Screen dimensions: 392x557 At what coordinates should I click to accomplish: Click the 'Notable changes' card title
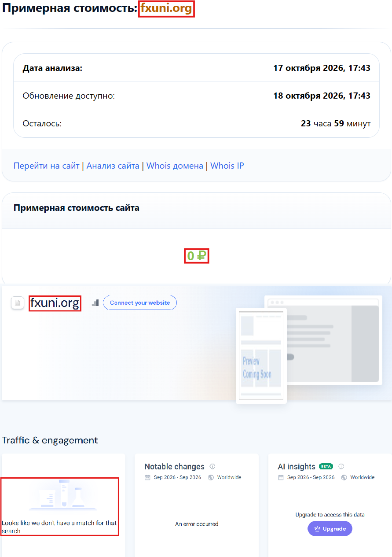click(x=174, y=466)
